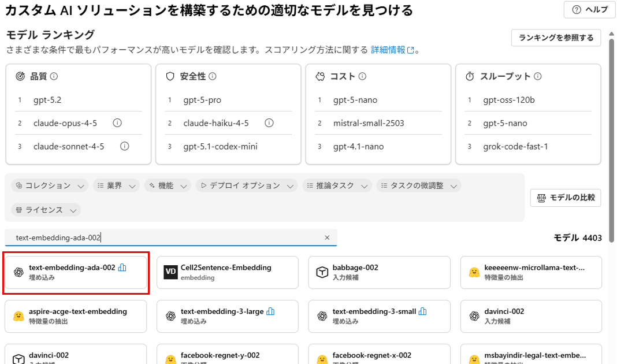Open the ライセンス filter dropdown

click(x=46, y=210)
